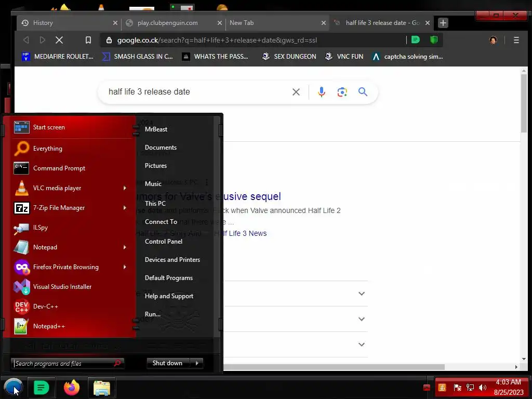Clear the Google search box
Screen dimensions: 532x399
tap(296, 92)
